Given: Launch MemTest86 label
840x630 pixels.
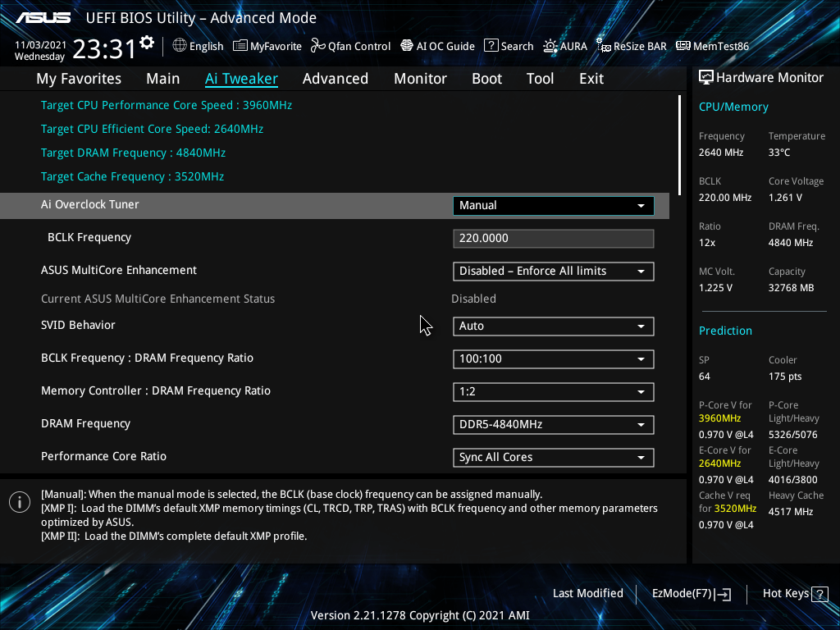Looking at the screenshot, I should pyautogui.click(x=720, y=47).
